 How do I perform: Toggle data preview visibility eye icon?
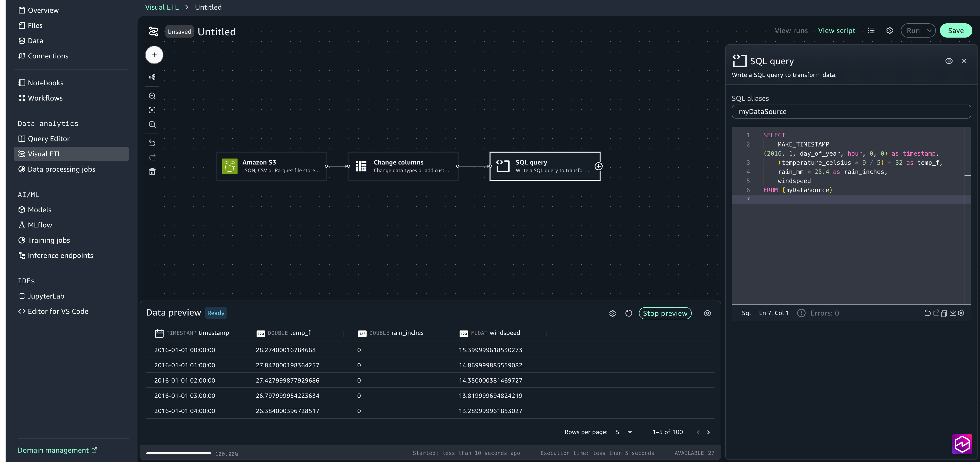click(x=707, y=313)
